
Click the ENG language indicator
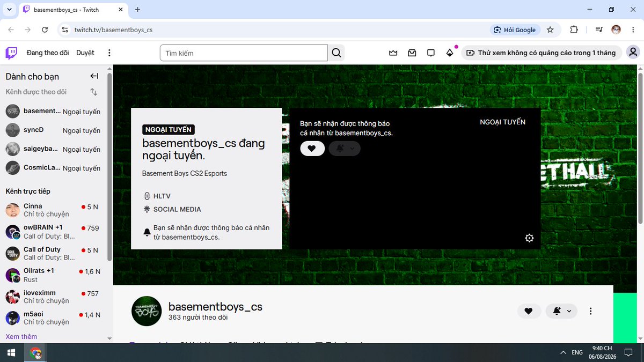point(577,353)
